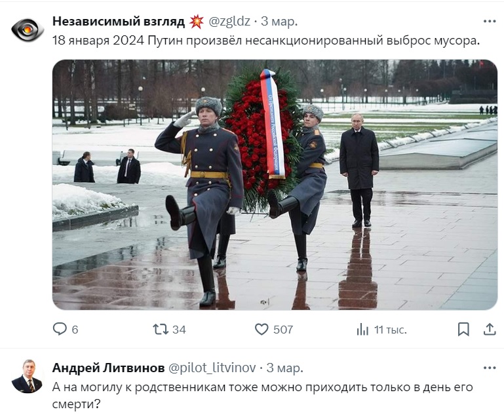Image resolution: width=504 pixels, height=420 pixels.
Task: Open the @pilot_litvinov handle link
Action: click(212, 368)
